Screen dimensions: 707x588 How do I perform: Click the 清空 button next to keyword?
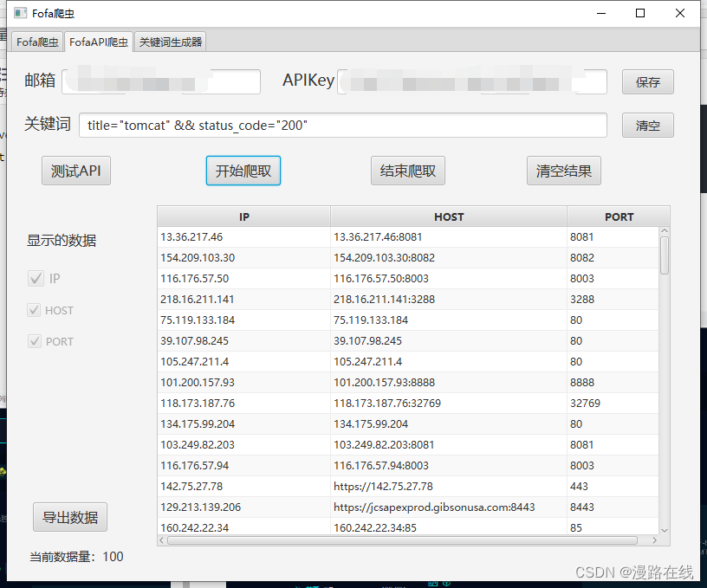click(648, 126)
